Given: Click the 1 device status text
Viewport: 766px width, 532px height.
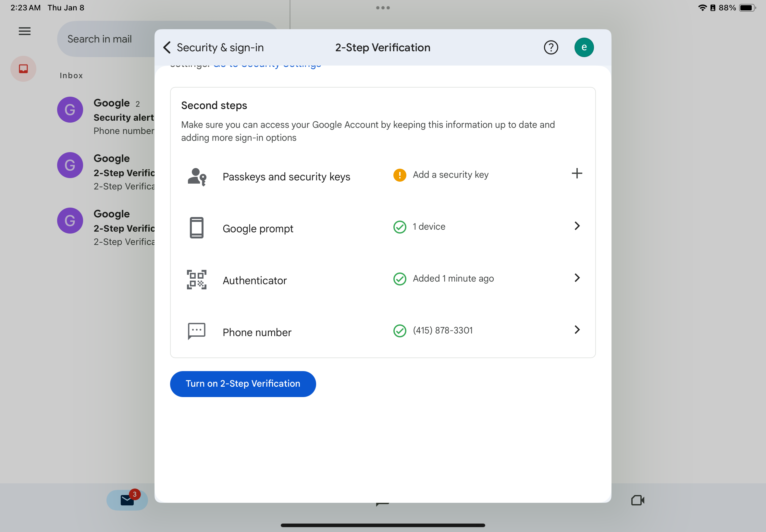Looking at the screenshot, I should click(x=429, y=227).
